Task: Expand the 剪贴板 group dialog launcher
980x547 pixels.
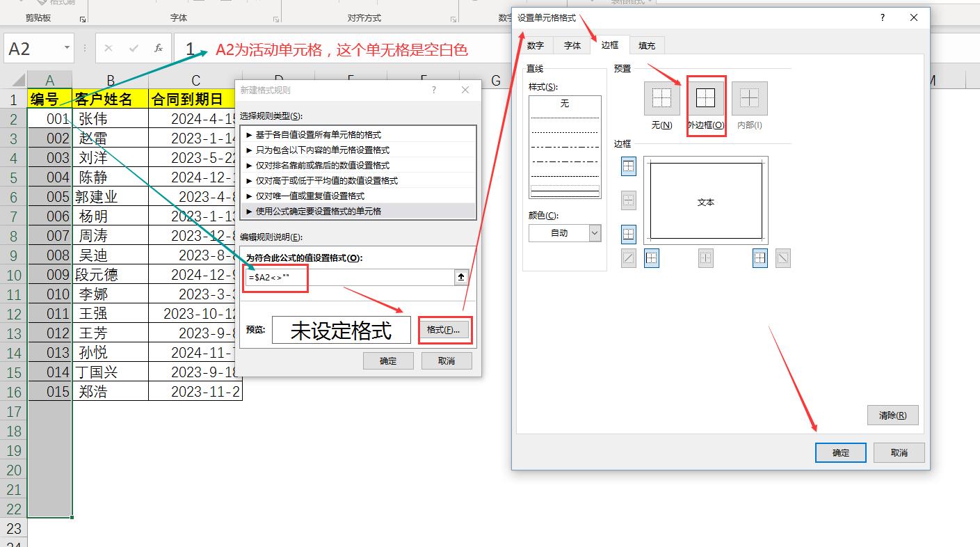Action: [x=82, y=19]
